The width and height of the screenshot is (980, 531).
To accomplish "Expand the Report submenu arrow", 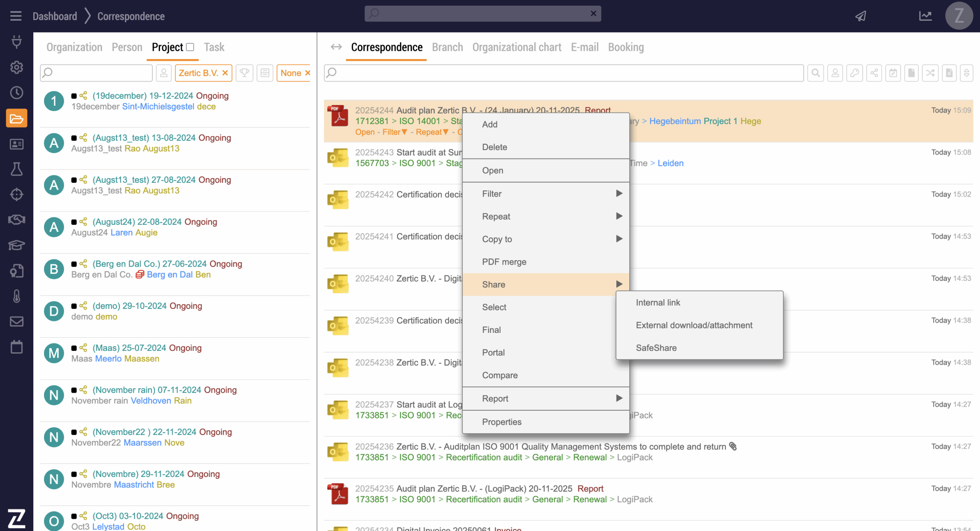I will (619, 398).
